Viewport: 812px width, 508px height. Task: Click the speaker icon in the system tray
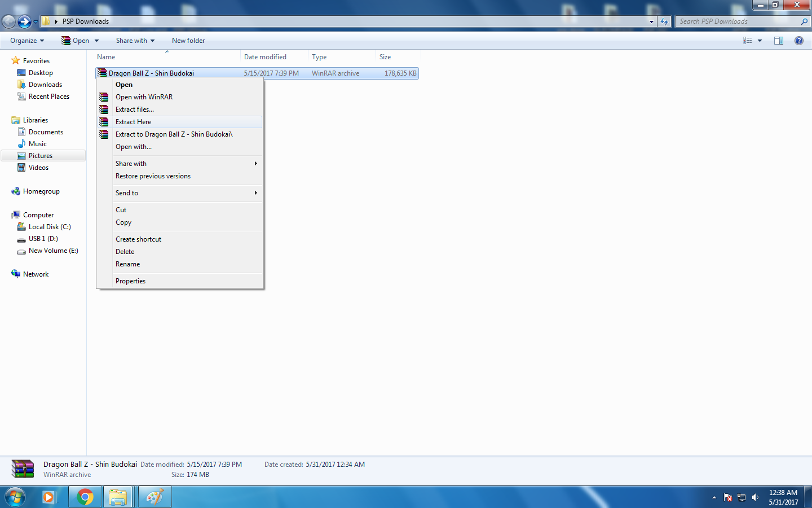[x=755, y=497]
